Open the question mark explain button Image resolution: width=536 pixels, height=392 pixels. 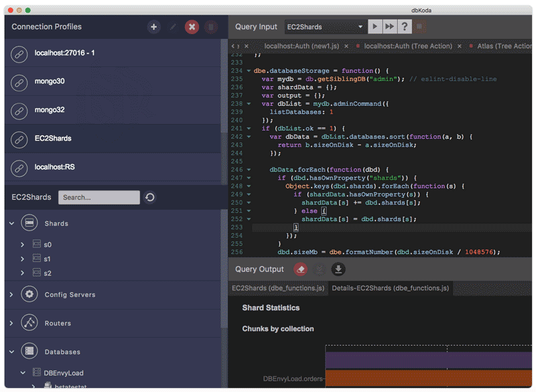pos(405,27)
